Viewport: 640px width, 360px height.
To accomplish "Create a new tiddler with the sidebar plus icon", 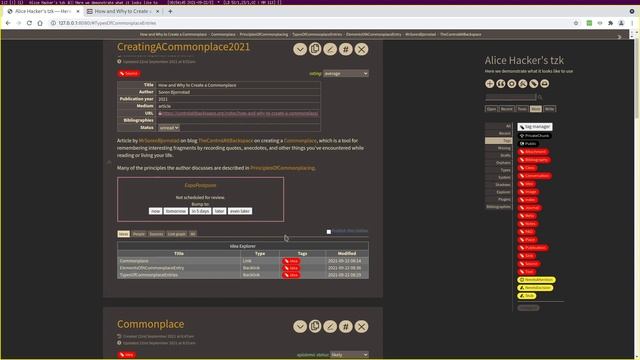I will tap(490, 84).
